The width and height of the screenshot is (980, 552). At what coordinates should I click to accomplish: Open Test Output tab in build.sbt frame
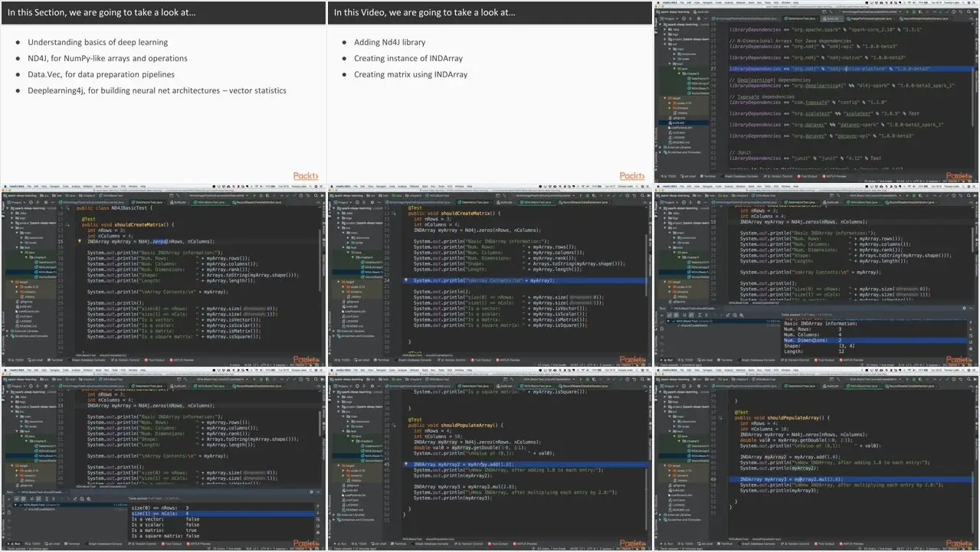click(x=808, y=176)
